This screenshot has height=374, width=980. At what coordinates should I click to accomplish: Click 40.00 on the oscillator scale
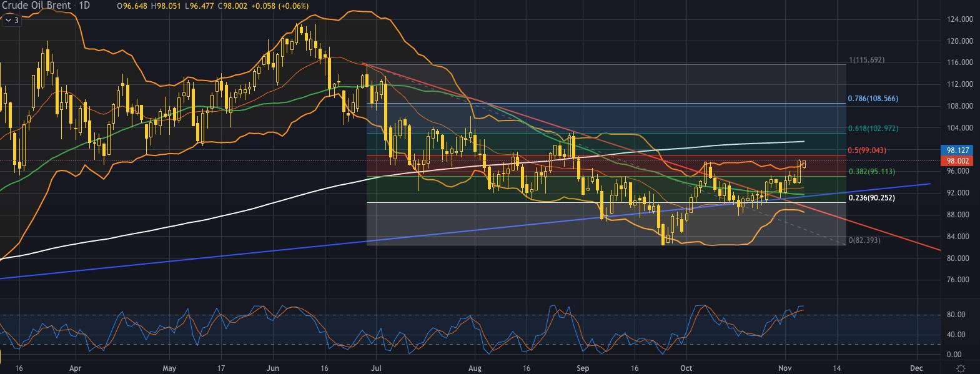click(x=956, y=335)
